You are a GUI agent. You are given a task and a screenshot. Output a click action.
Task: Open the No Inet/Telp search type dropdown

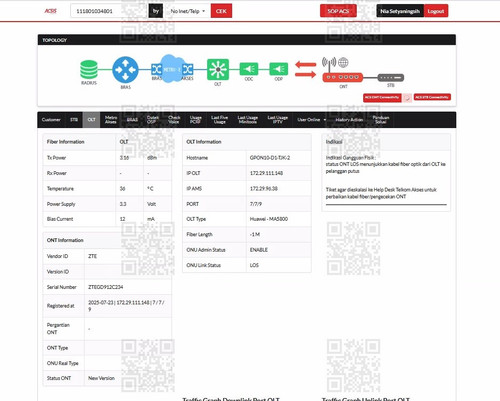(188, 11)
